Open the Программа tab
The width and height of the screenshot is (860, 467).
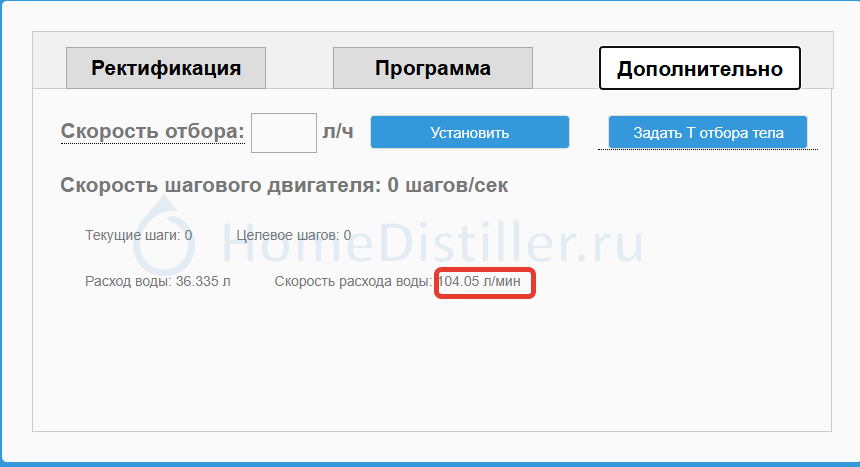click(x=432, y=68)
